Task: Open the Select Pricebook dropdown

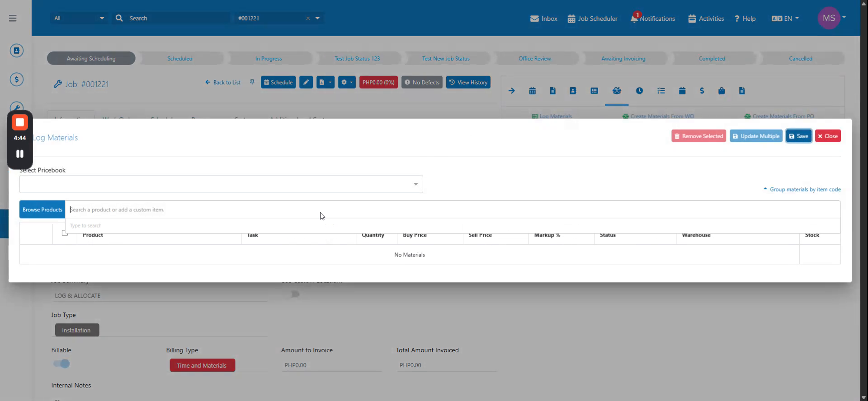Action: 221,184
